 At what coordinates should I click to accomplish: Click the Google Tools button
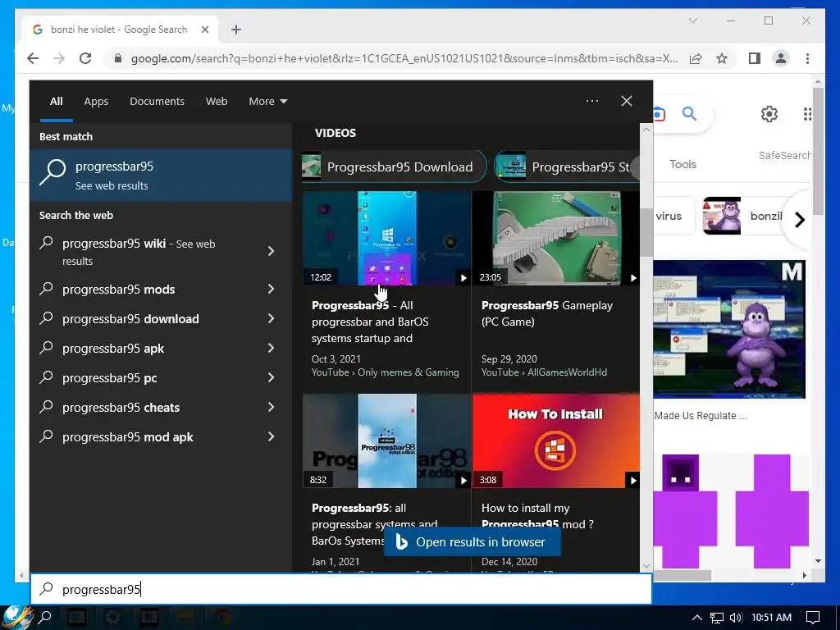[x=682, y=164]
